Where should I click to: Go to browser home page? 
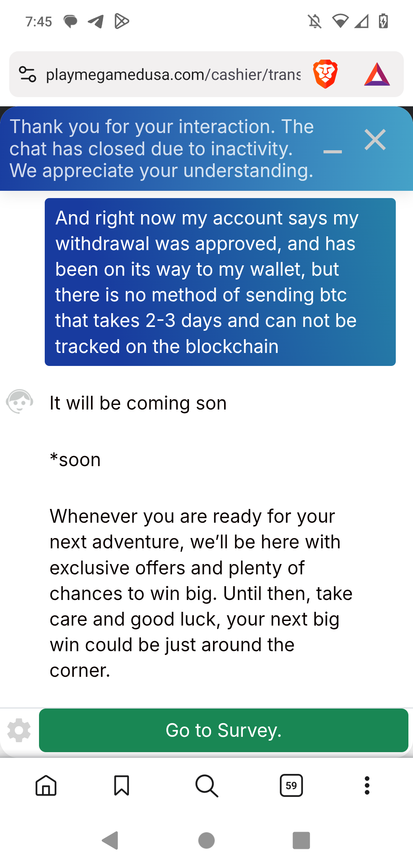tap(46, 785)
